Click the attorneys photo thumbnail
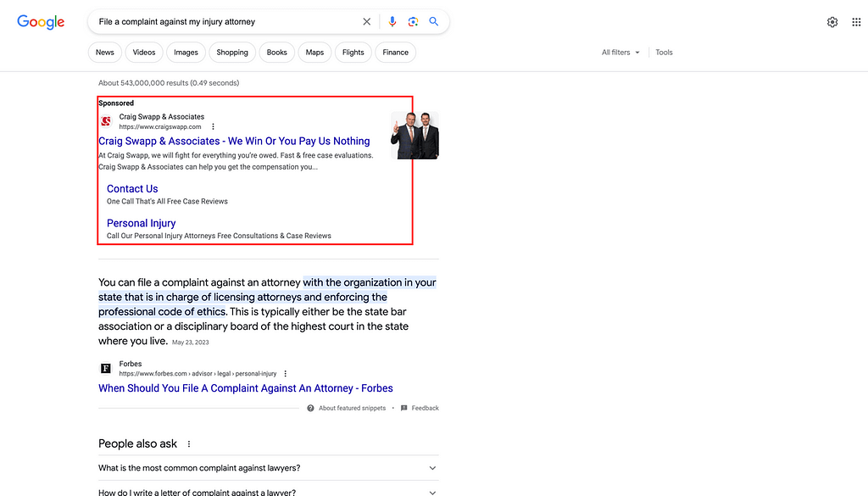This screenshot has width=868, height=496. point(415,136)
